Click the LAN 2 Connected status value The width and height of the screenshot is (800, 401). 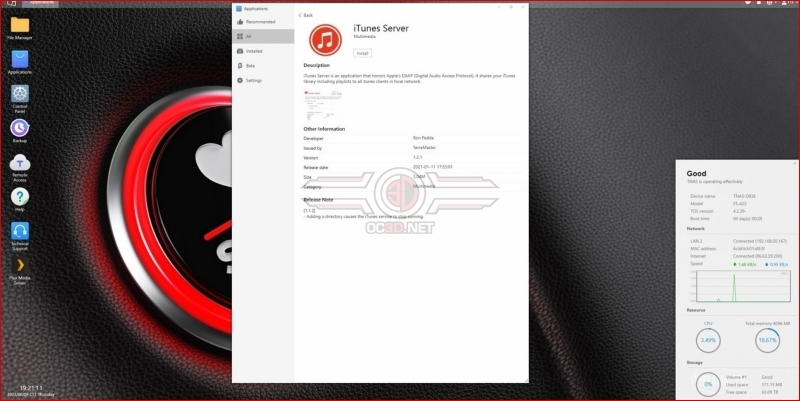tap(760, 241)
